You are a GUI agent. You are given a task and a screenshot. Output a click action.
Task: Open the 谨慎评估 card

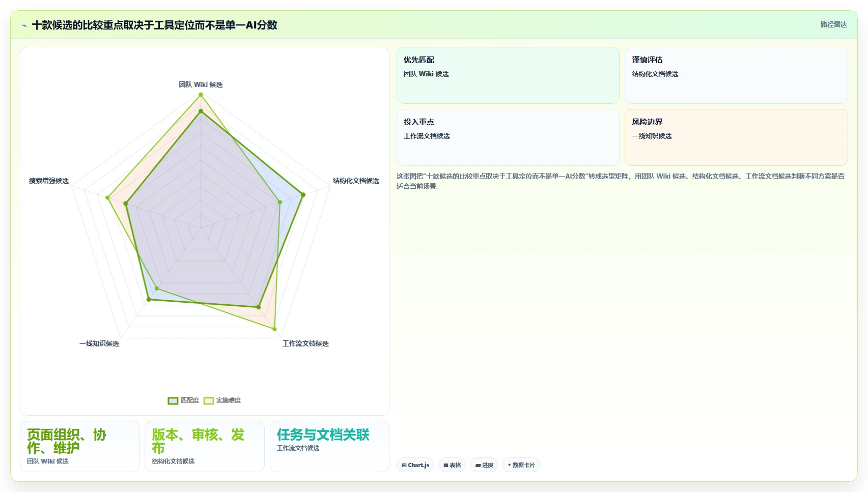[x=736, y=75]
